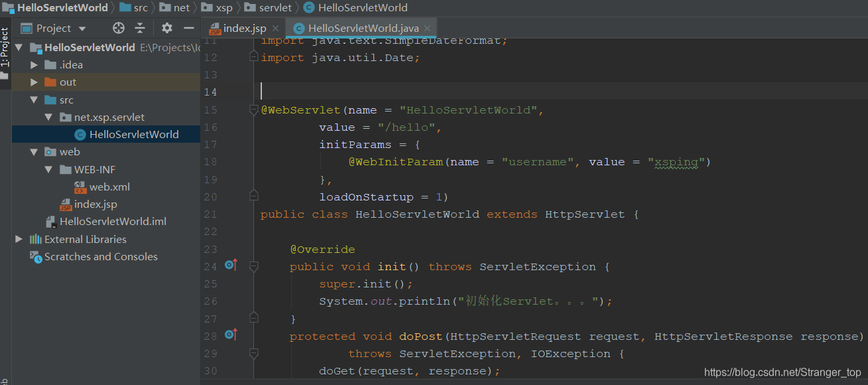Close the HelloServletWorld.java tab
The width and height of the screenshot is (868, 385).
(428, 29)
